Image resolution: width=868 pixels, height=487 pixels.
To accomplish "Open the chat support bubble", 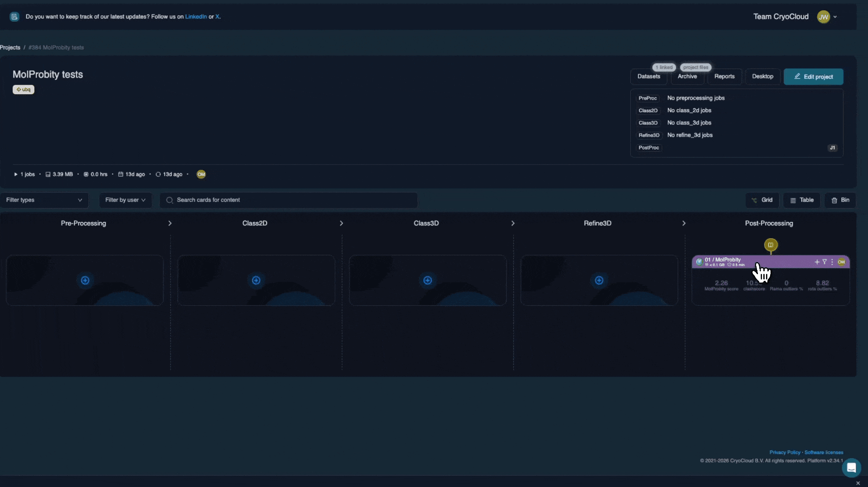I will tap(851, 468).
